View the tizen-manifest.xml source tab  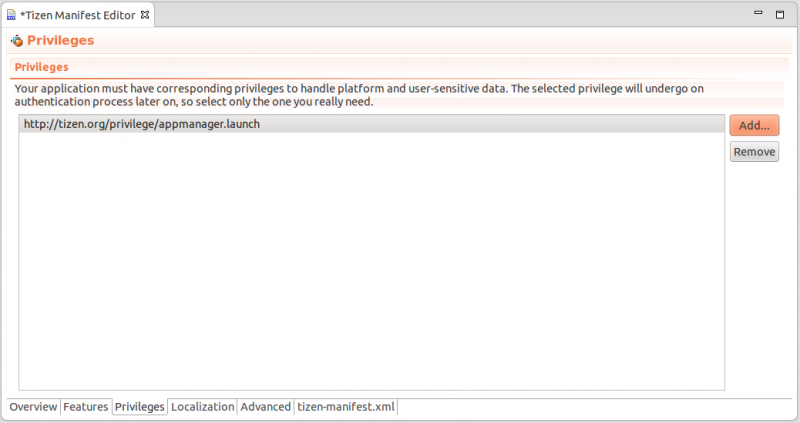coord(346,407)
